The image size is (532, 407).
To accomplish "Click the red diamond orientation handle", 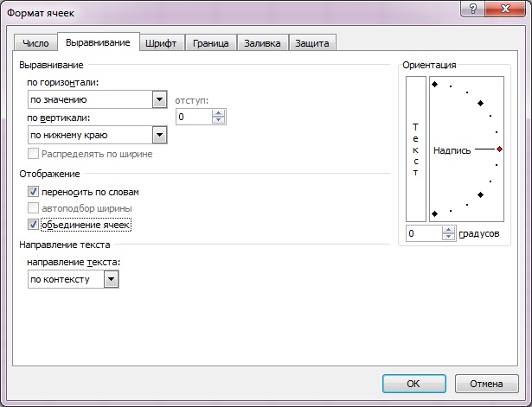I will [499, 149].
